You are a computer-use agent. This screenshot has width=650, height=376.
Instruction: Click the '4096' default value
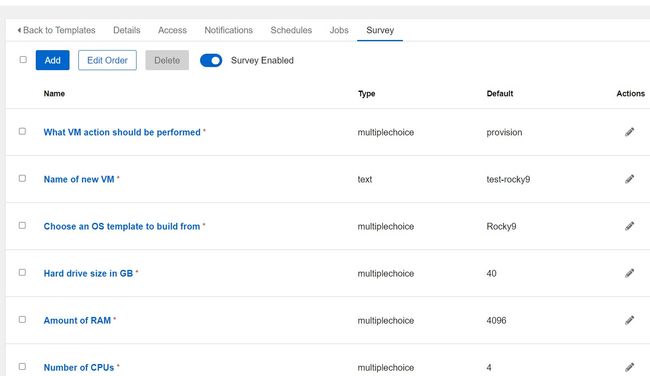(x=496, y=320)
